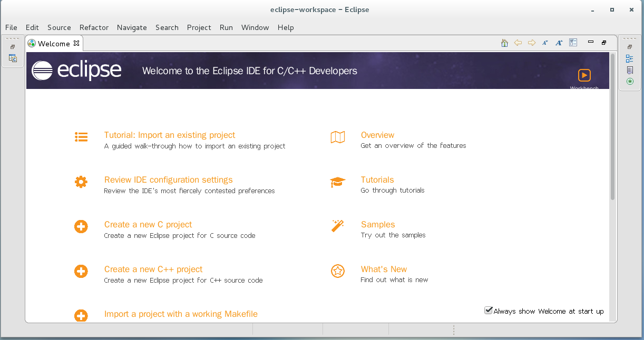
Task: Minimize the Eclipse window from title bar
Action: [592, 9]
